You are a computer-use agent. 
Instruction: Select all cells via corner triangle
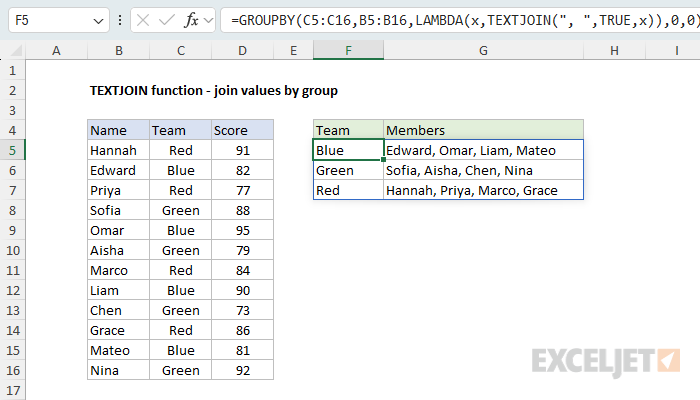coord(15,51)
